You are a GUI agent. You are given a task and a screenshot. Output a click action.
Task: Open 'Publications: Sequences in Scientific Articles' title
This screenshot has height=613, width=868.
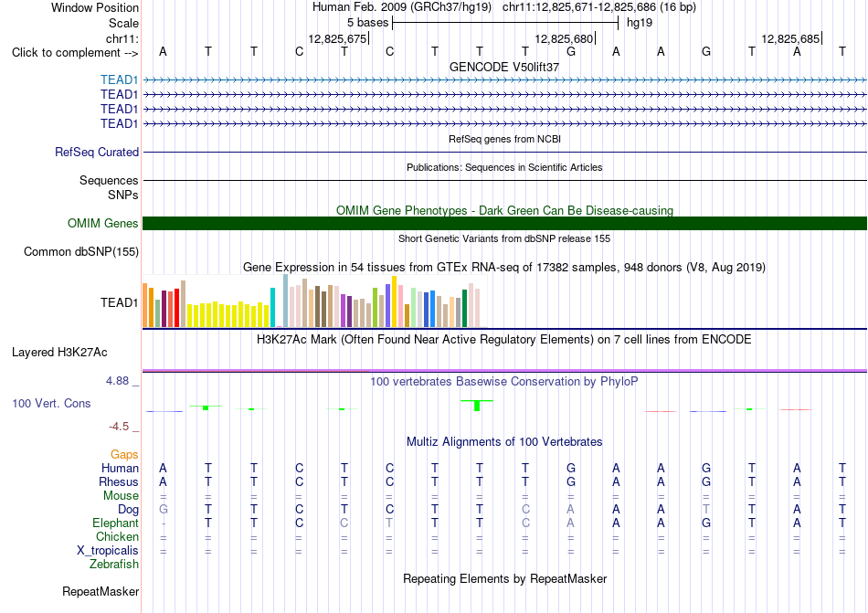504,167
